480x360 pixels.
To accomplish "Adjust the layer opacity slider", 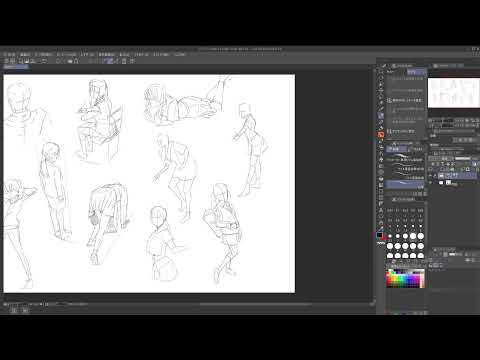I will click(463, 158).
